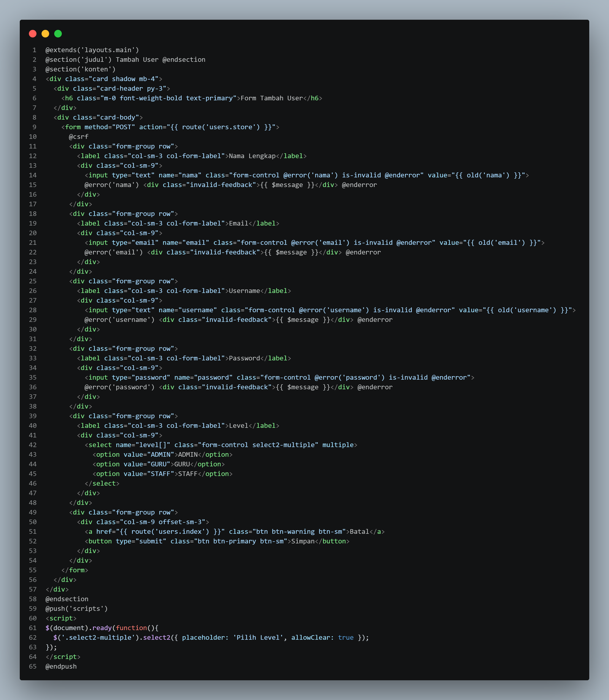Click @error('username') on line 29
609x700 pixels.
(120, 320)
